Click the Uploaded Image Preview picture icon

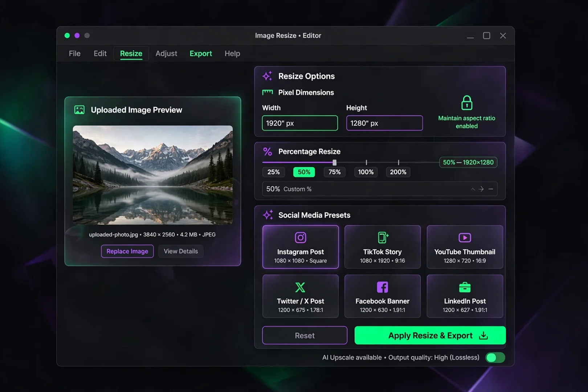(x=79, y=110)
